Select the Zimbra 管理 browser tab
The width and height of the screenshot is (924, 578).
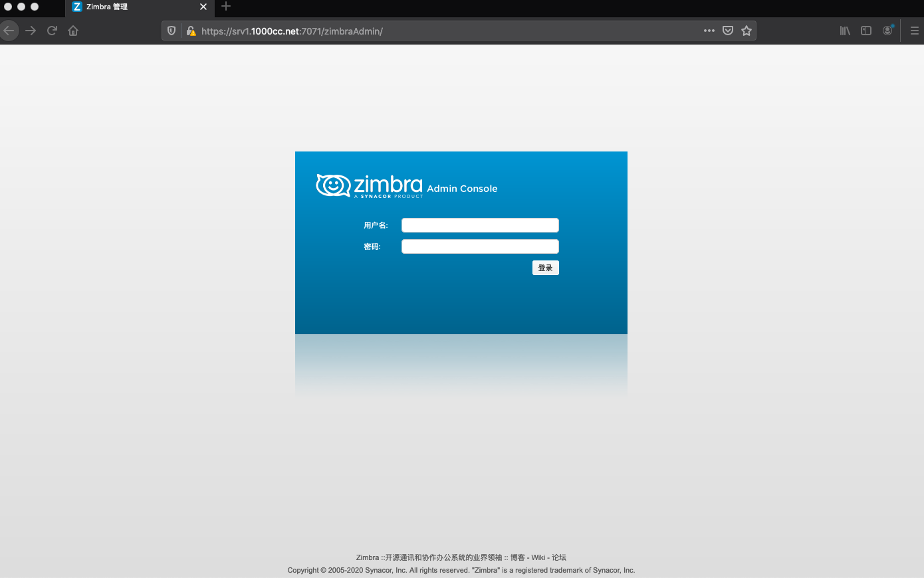click(x=140, y=7)
